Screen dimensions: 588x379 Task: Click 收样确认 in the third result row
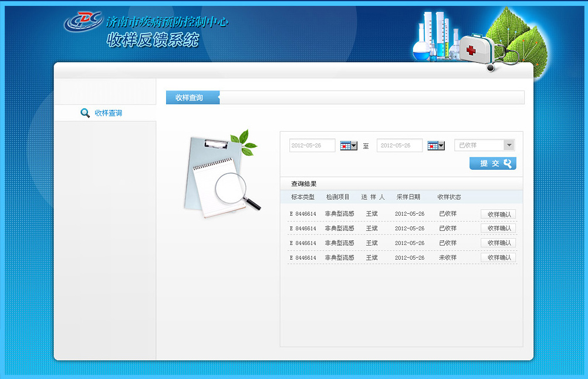coord(498,243)
